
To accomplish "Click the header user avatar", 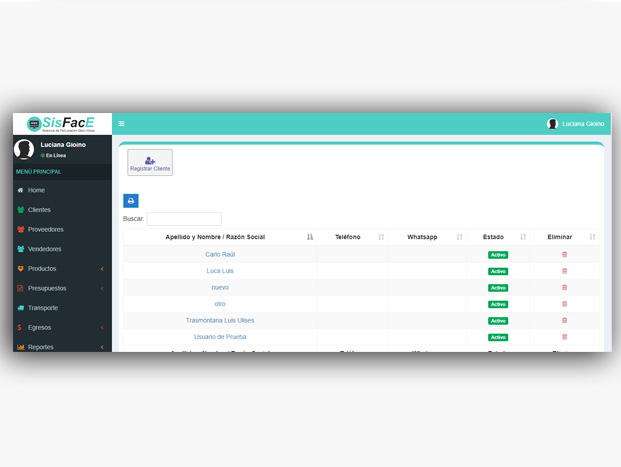I will click(552, 124).
